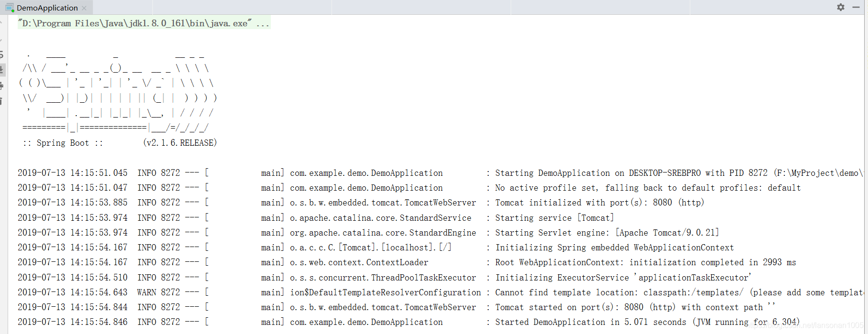This screenshot has width=868, height=334.
Task: Hide the run tool window
Action: [x=856, y=7]
